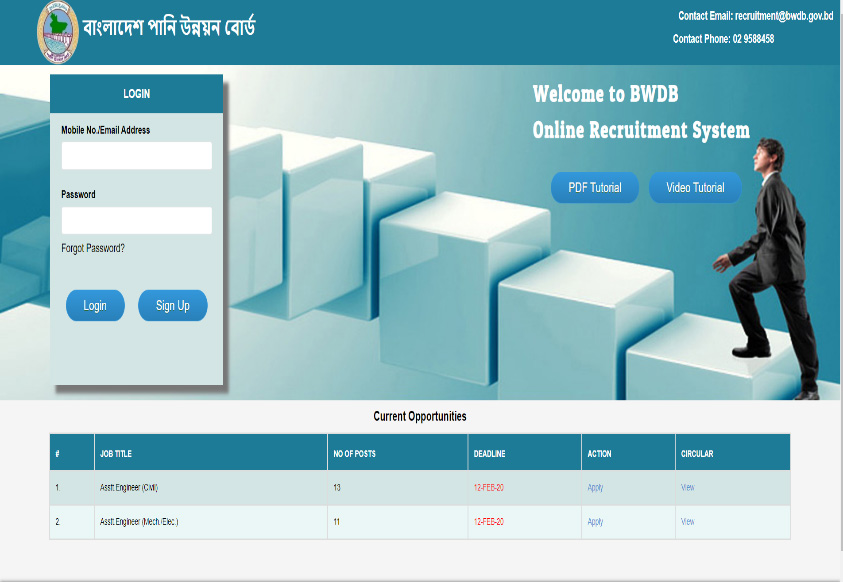Click the BWDB logo emblem

tap(57, 30)
